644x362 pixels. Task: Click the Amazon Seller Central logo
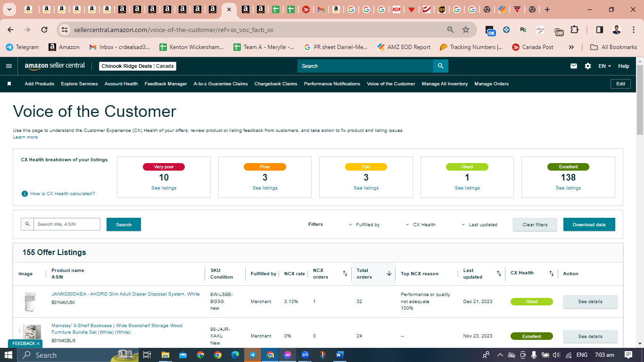55,66
